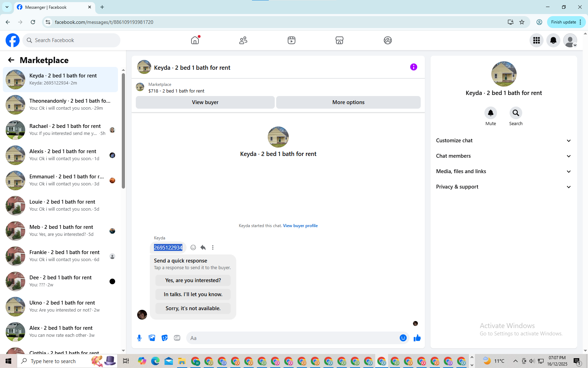Choose a GIF for the message
The image size is (588, 368).
pos(177,338)
